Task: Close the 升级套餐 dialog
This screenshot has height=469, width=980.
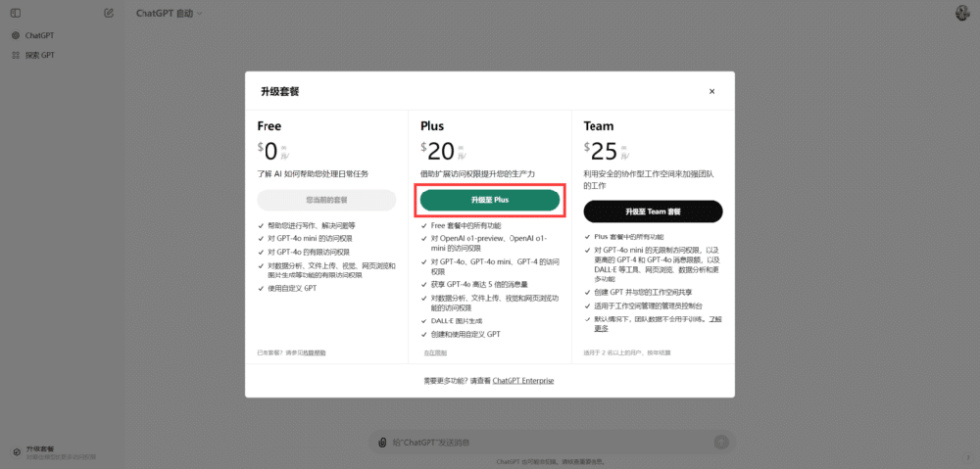Action: [x=711, y=91]
